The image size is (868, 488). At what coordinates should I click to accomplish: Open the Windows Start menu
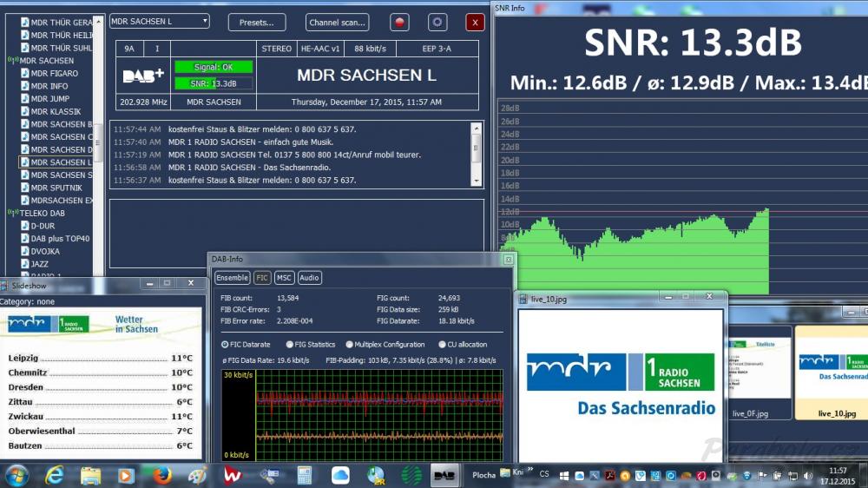click(16, 475)
